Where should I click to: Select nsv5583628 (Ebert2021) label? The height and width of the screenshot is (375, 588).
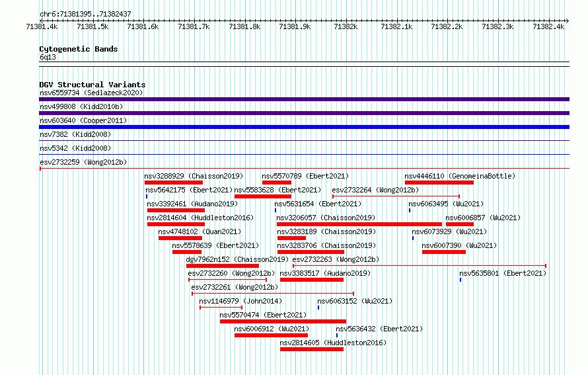(278, 190)
